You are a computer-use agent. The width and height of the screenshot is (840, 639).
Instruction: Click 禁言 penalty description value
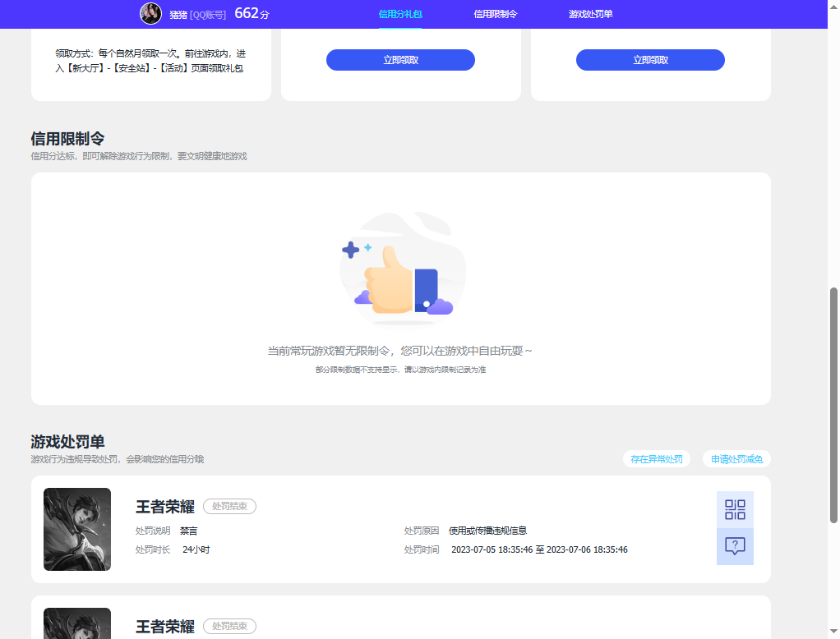pos(188,531)
